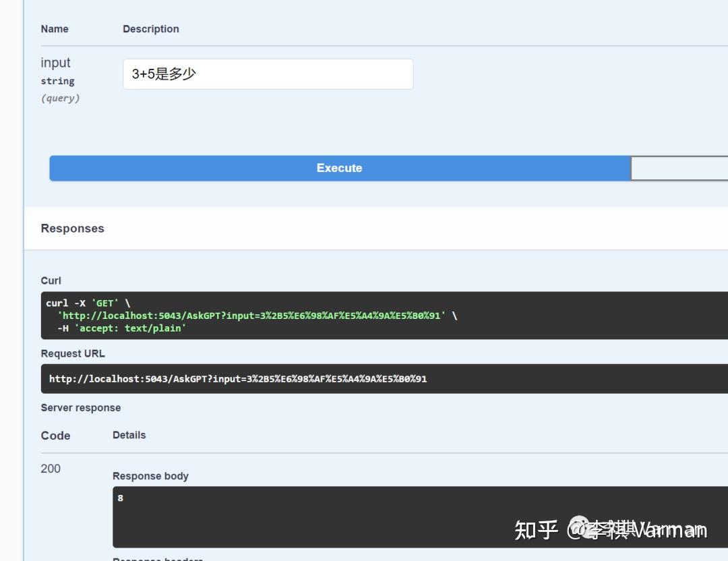This screenshot has height=561, width=728.
Task: Click the curl command code block
Action: tap(384, 316)
